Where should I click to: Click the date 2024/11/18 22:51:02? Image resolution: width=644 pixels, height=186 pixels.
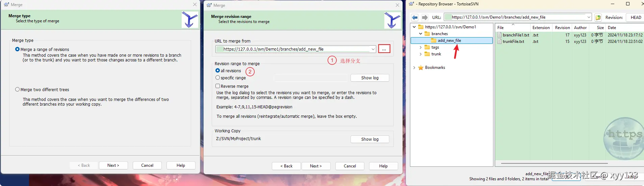[x=625, y=42]
